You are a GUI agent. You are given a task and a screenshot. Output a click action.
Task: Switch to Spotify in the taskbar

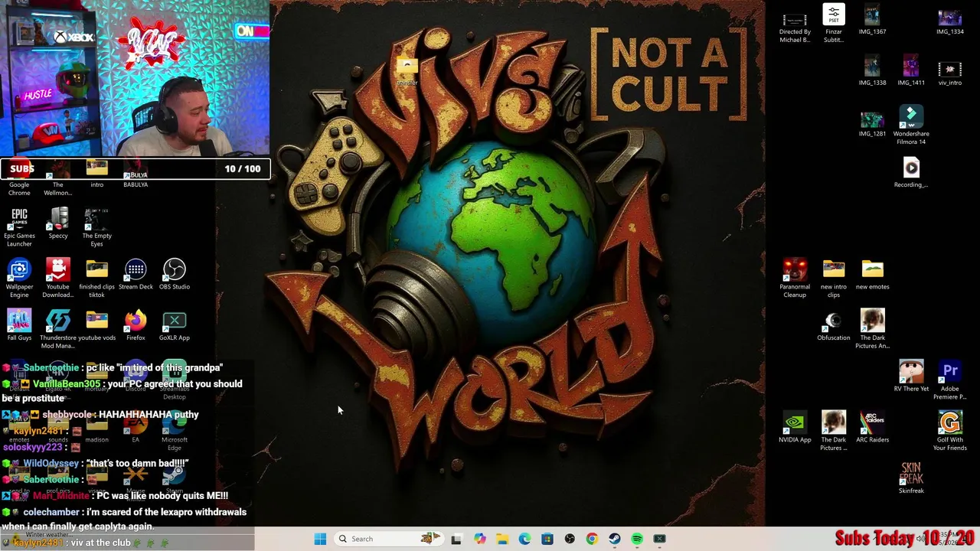[x=637, y=539]
